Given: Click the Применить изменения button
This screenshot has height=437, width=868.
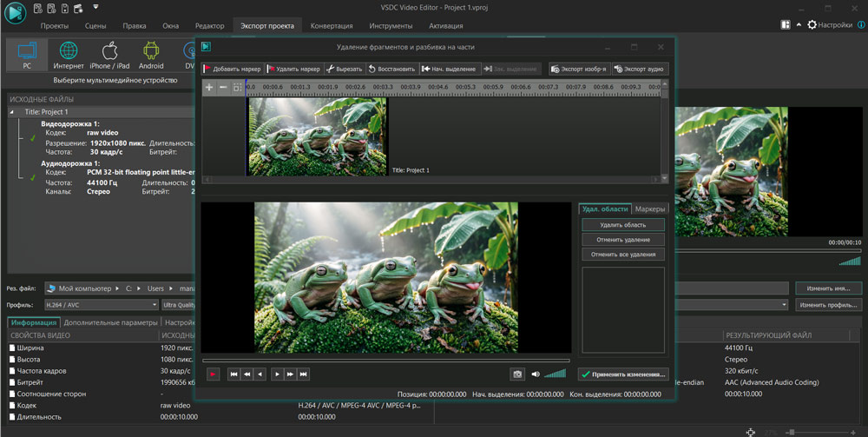Looking at the screenshot, I should click(x=624, y=374).
